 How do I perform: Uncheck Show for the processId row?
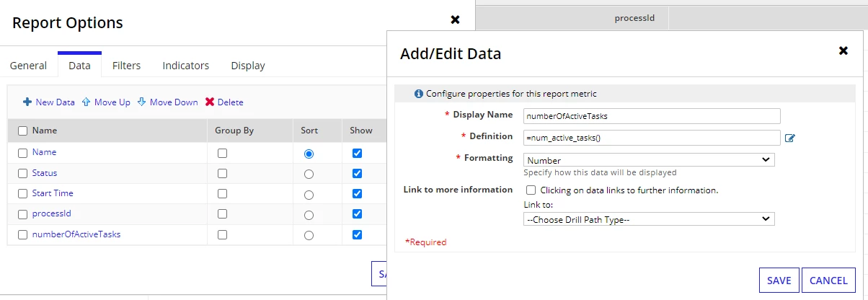click(x=357, y=214)
